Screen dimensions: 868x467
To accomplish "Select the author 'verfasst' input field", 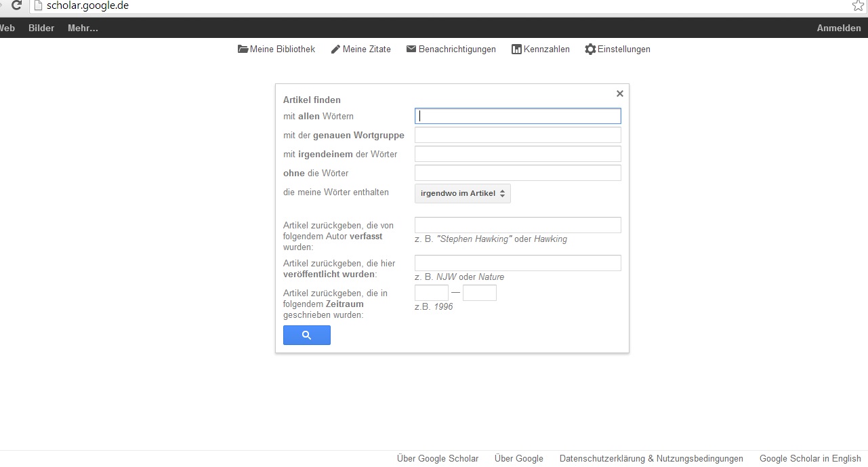I will tap(518, 225).
